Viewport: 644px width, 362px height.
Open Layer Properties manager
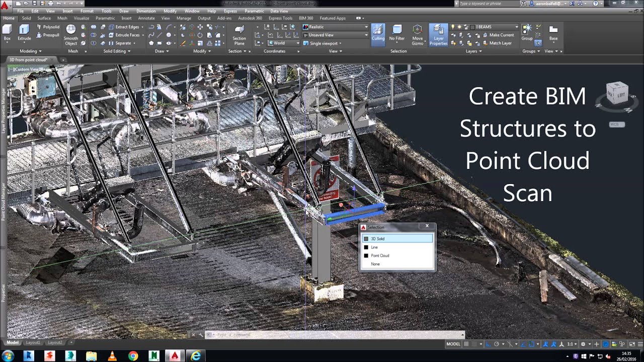click(x=438, y=35)
